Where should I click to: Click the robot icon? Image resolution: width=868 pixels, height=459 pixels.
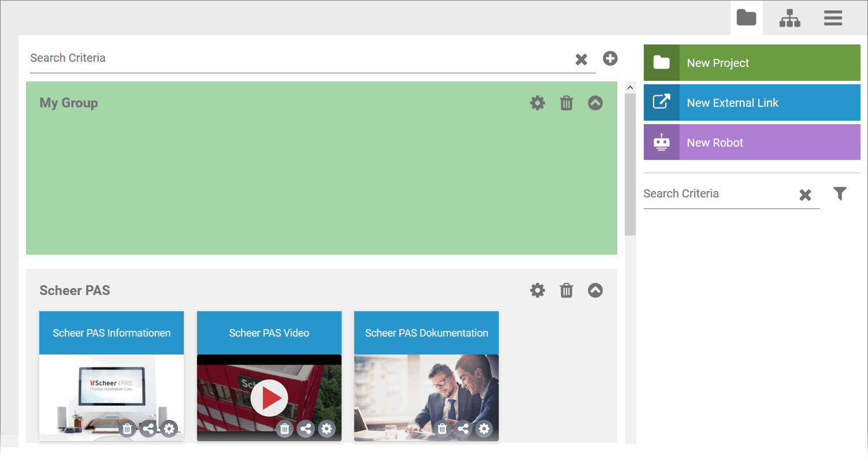661,142
